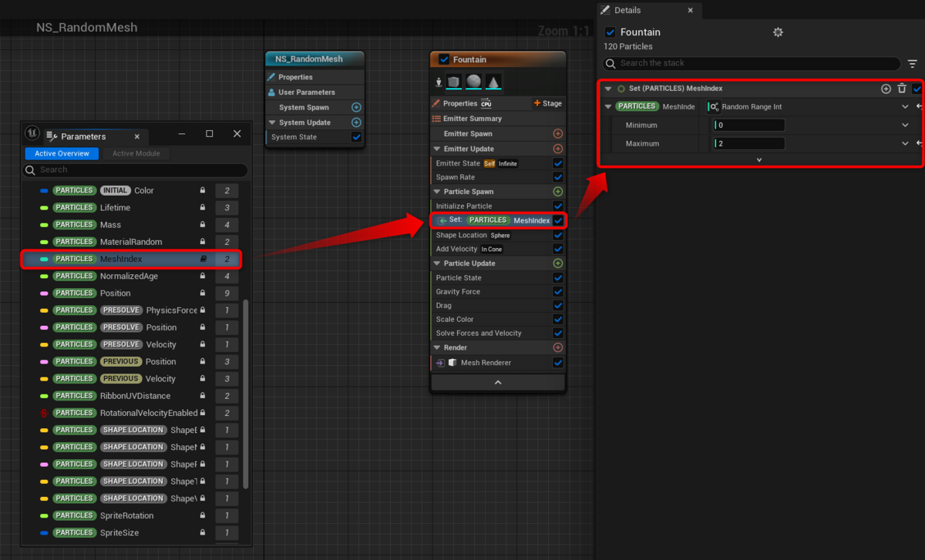925x560 pixels.
Task: Open the Fountain emitter settings gear
Action: click(x=778, y=32)
